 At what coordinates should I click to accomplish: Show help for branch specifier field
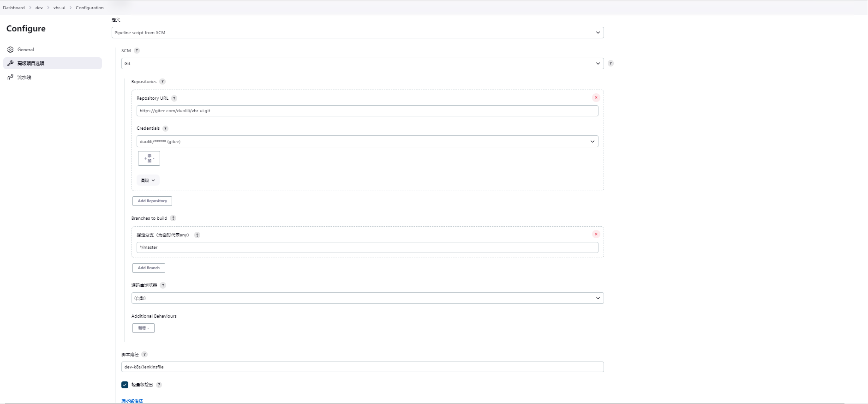click(197, 235)
